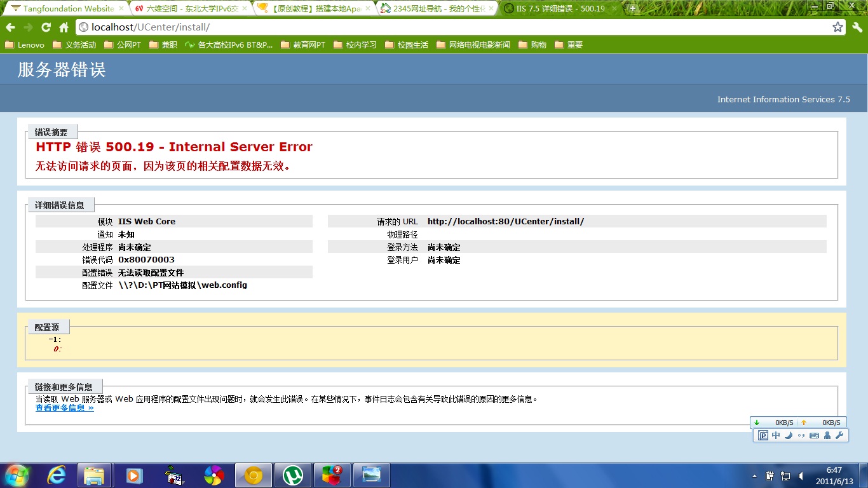This screenshot has height=488, width=868.
Task: Toggle the 中 Chinese/English input mode
Action: point(776,435)
